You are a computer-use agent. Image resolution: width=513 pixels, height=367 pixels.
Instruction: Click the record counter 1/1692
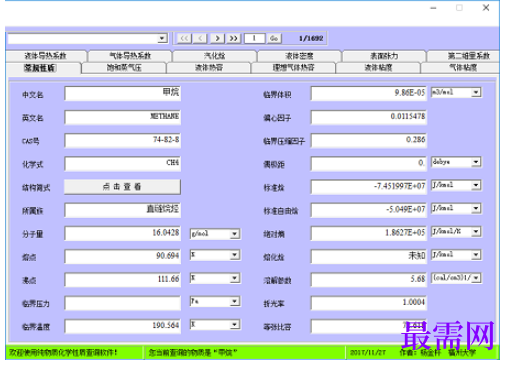[x=311, y=38]
